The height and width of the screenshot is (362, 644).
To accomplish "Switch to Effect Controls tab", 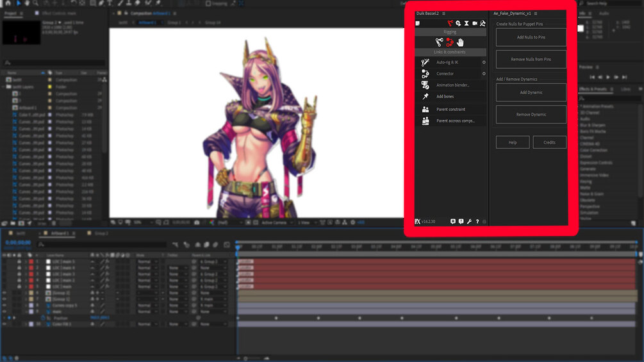I will coord(58,13).
